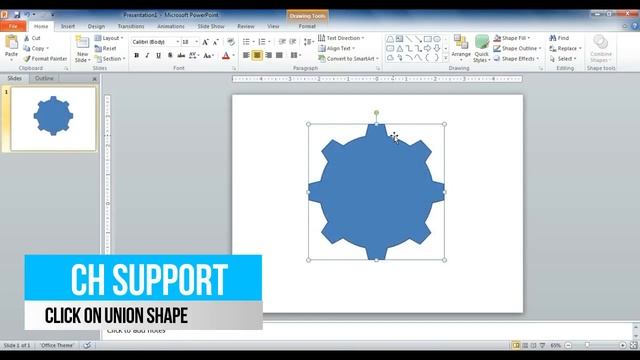Click the Replace button
Viewport: 640px width, 360px height.
coord(565,48)
